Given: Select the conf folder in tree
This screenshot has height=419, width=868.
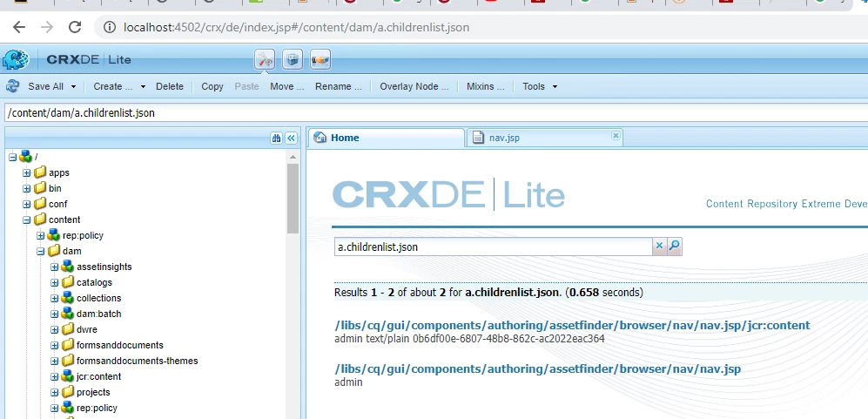Looking at the screenshot, I should tap(57, 204).
